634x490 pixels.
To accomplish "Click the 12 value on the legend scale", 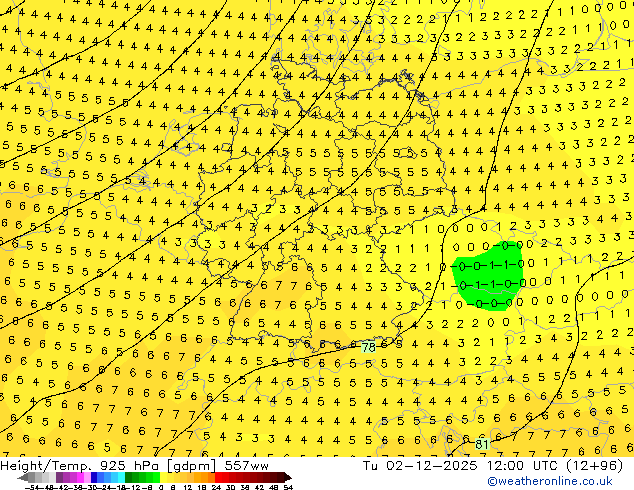I will tap(188, 488).
